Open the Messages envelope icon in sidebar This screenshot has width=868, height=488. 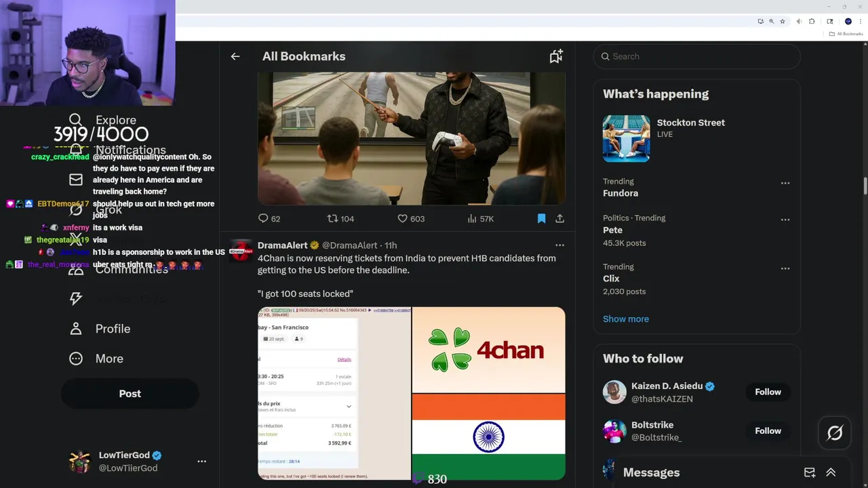[76, 180]
